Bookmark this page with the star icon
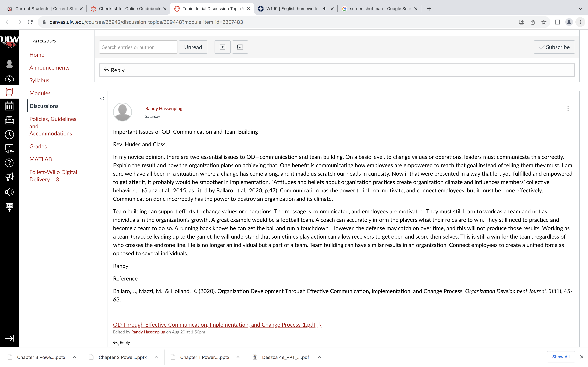 tap(544, 22)
